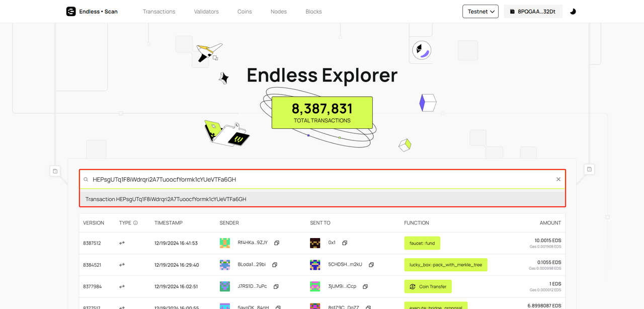This screenshot has height=309, width=644.
Task: Open transaction version 8387512
Action: 92,243
